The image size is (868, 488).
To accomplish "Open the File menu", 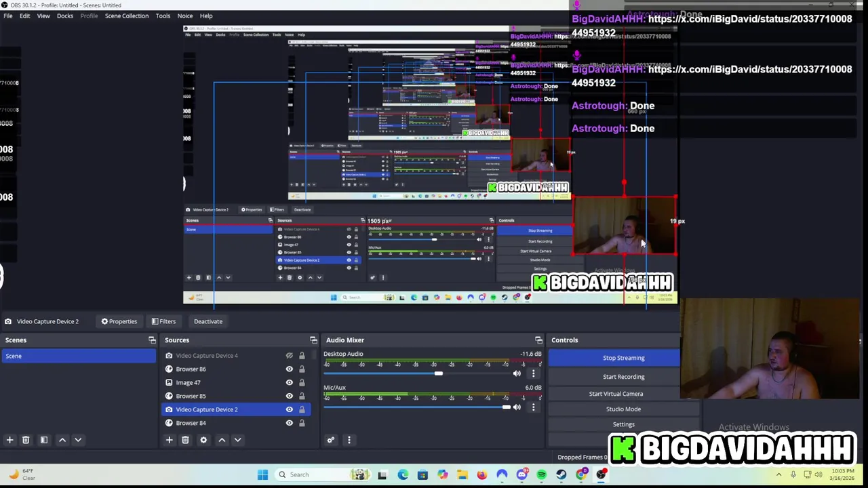I will (x=8, y=16).
